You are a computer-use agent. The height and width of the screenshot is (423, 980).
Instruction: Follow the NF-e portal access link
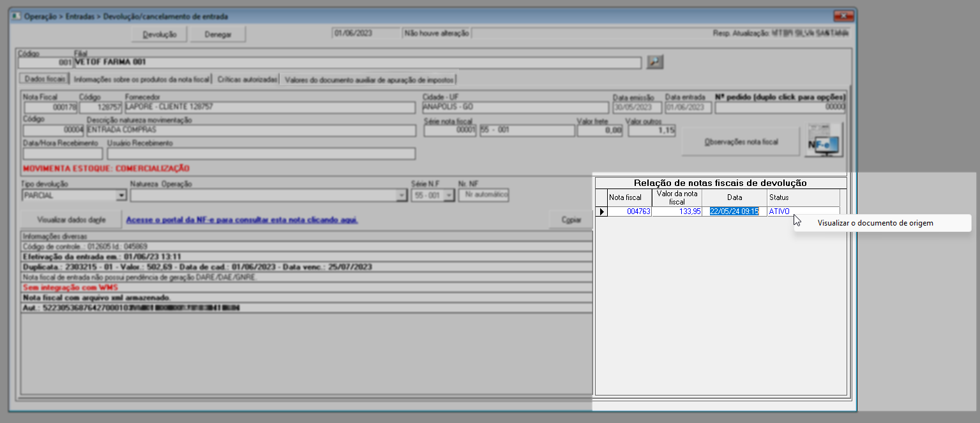click(x=242, y=220)
